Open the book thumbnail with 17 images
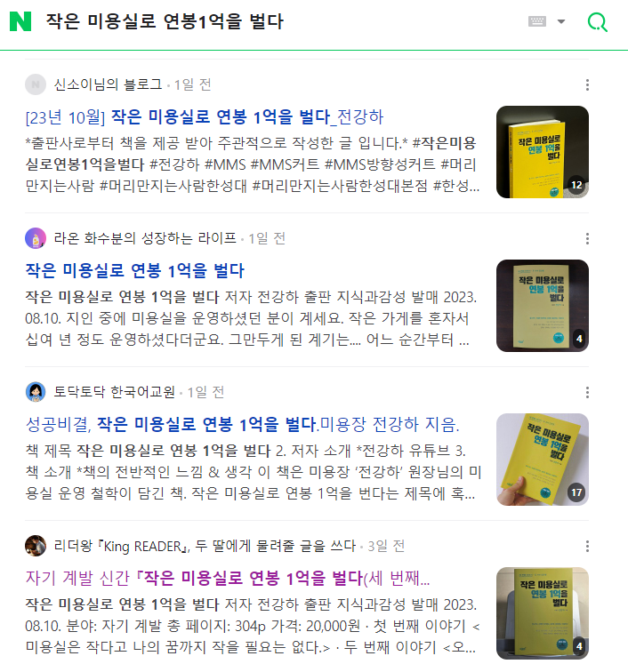Screen dimensions: 628x672 coord(543,460)
